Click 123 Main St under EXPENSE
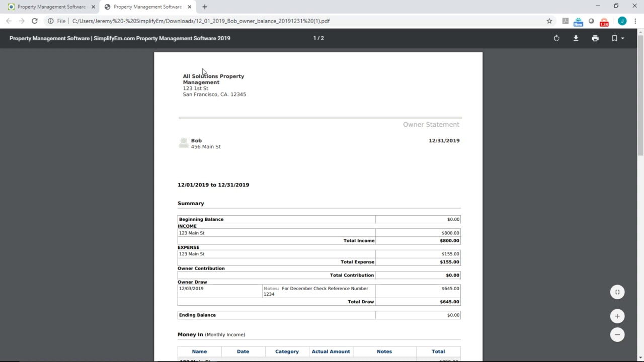This screenshot has height=362, width=644. pyautogui.click(x=192, y=254)
